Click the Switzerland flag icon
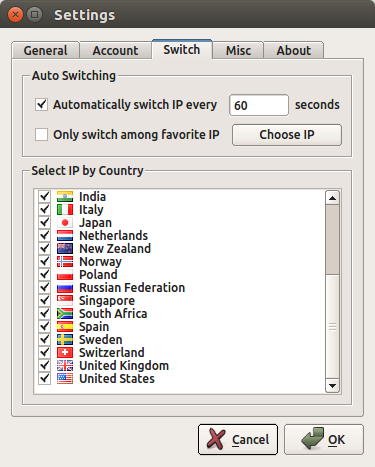The width and height of the screenshot is (375, 467). tap(65, 353)
